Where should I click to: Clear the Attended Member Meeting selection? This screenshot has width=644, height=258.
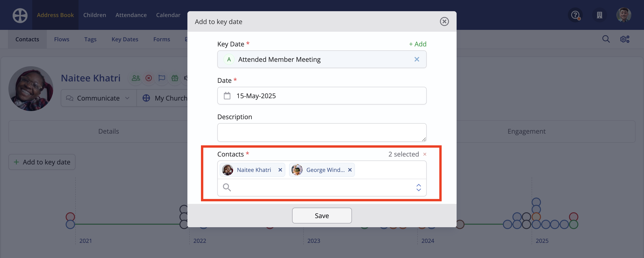[416, 59]
